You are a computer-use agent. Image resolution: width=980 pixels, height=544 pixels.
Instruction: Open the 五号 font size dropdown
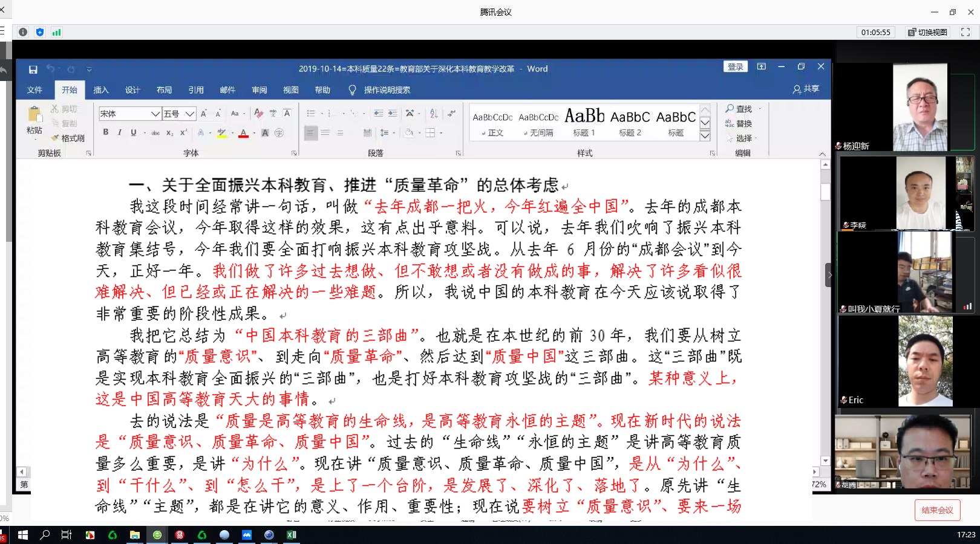tap(190, 114)
